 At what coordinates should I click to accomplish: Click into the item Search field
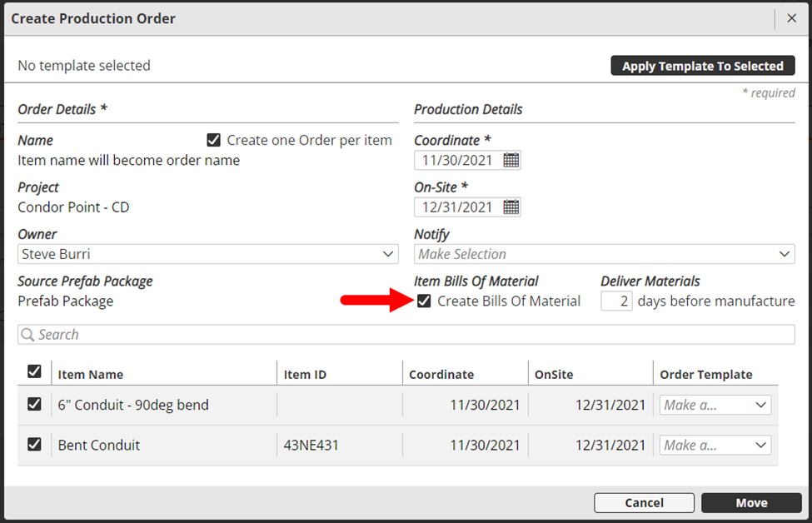pyautogui.click(x=408, y=335)
